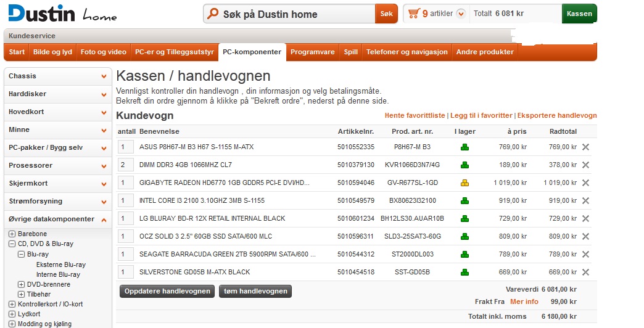Click stock icon for Seagate Barracuda
The width and height of the screenshot is (644, 328).
pos(464,255)
